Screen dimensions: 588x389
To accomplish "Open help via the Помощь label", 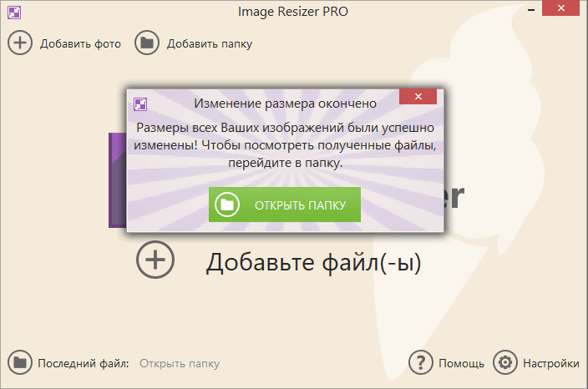I will [461, 363].
